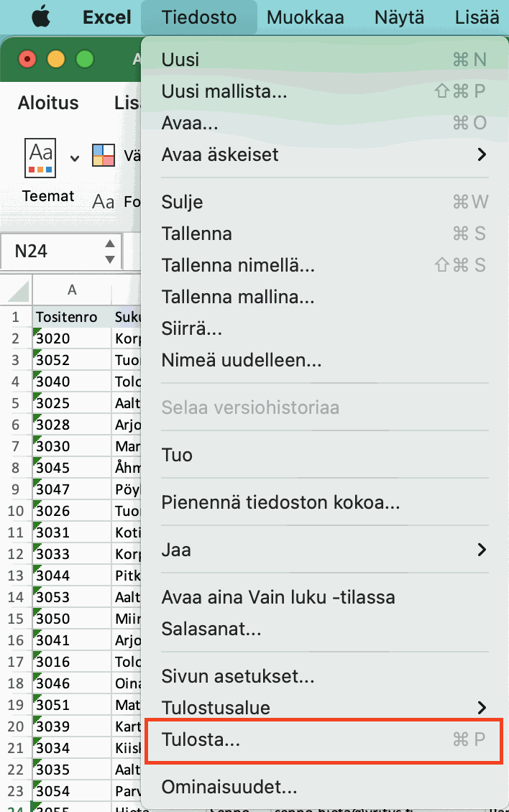The image size is (509, 812).
Task: Select row 12 header
Action: [16, 554]
